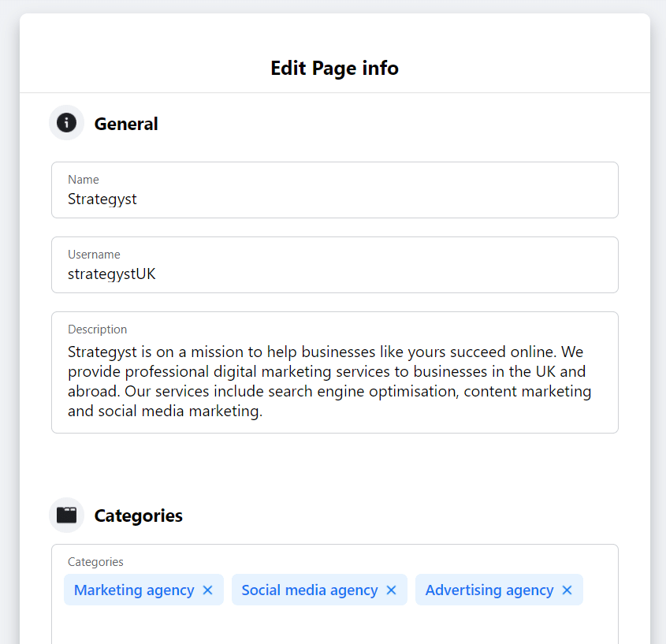
Task: Select the Marketing agency category chip
Action: pos(134,590)
